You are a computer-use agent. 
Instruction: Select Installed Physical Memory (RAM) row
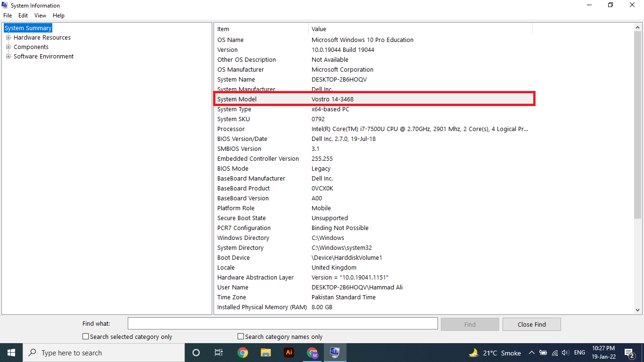(374, 307)
